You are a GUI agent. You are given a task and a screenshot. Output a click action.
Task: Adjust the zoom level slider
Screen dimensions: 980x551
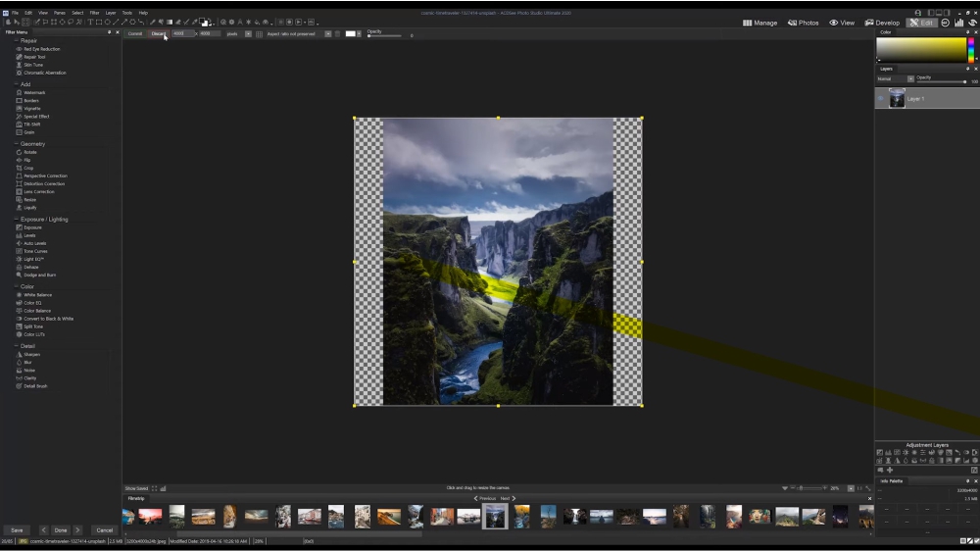click(809, 488)
